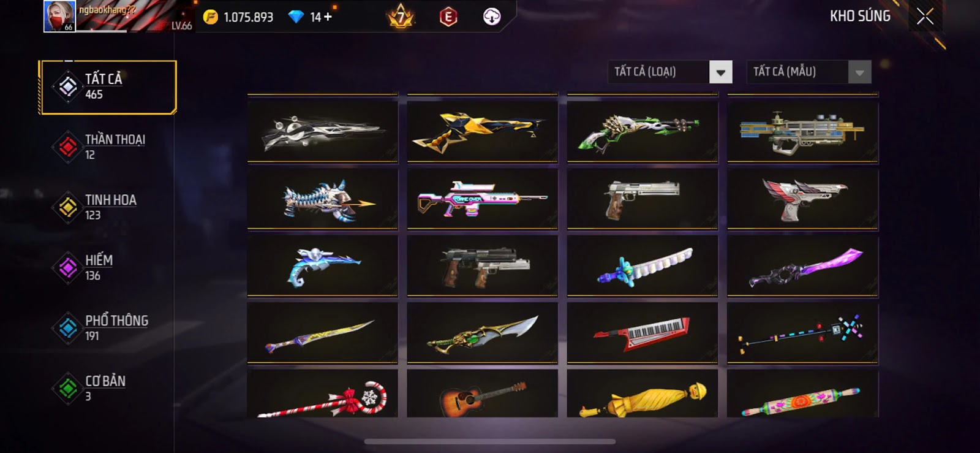Add diamonds with the plus button

point(328,17)
